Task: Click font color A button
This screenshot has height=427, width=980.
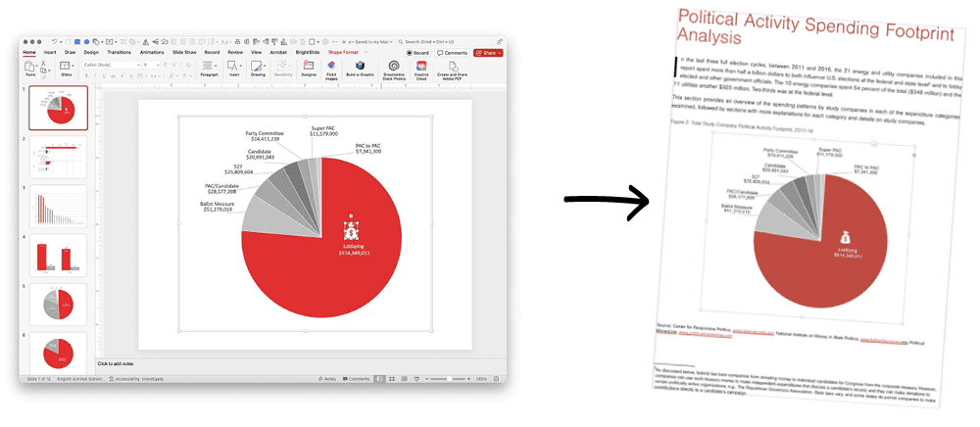Action: point(184,75)
